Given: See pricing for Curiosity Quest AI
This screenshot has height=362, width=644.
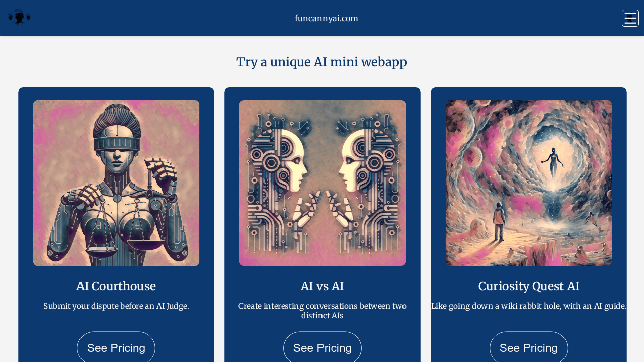Looking at the screenshot, I should [x=529, y=347].
